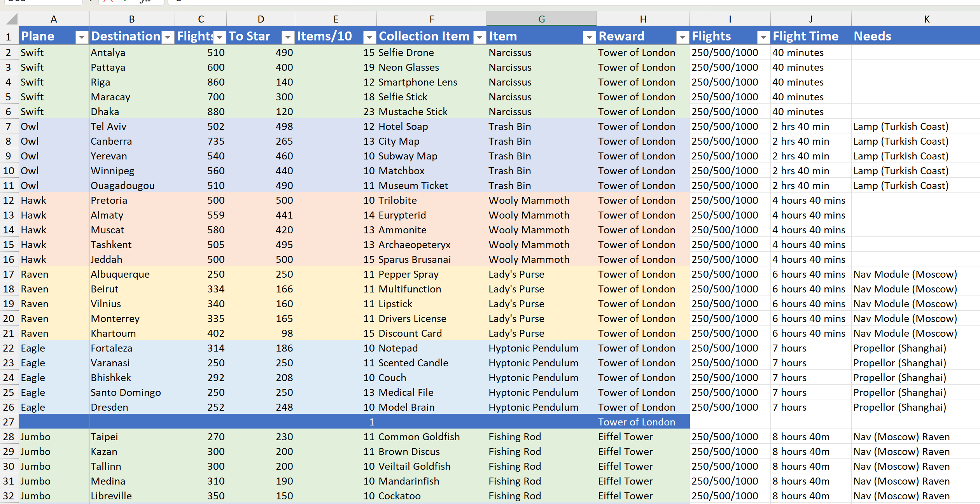Open the Destination column filter dropdown
The width and height of the screenshot is (980, 504).
[168, 37]
